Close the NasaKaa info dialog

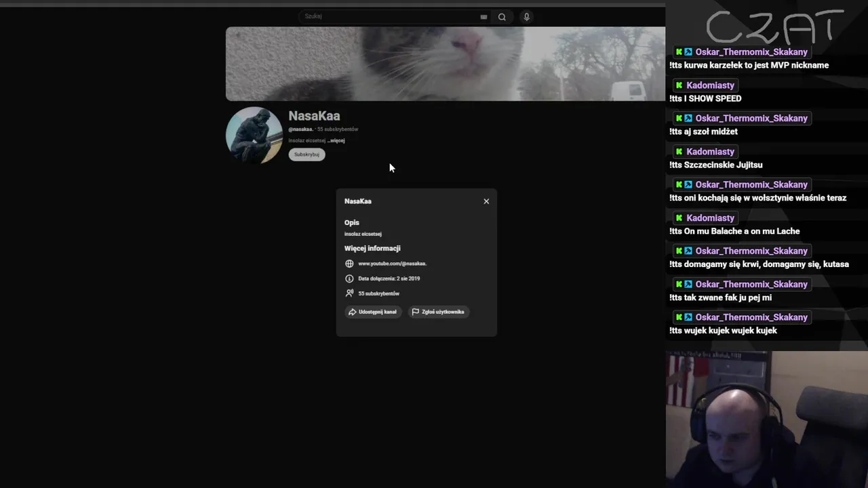486,201
